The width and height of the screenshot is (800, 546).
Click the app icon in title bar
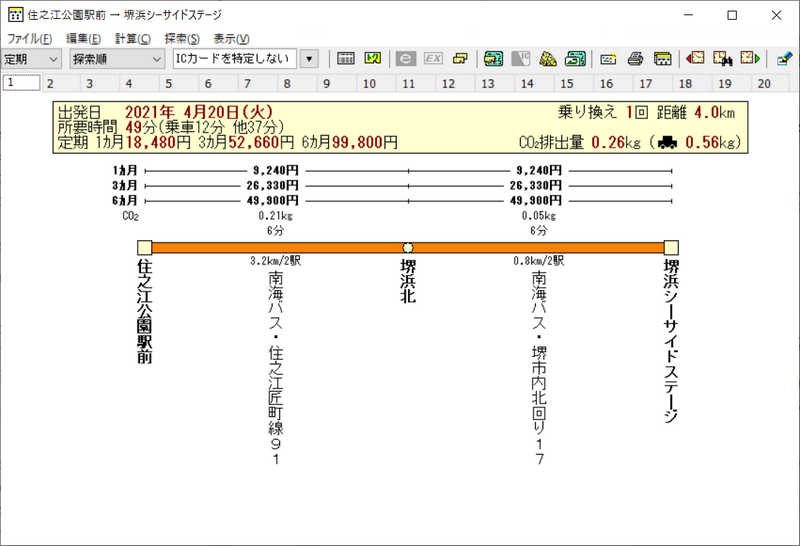(15, 15)
